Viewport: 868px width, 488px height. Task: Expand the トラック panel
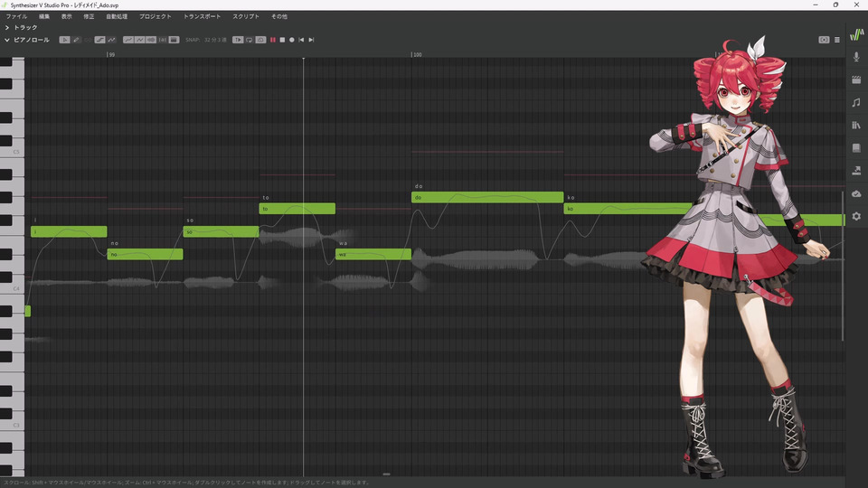[6, 27]
